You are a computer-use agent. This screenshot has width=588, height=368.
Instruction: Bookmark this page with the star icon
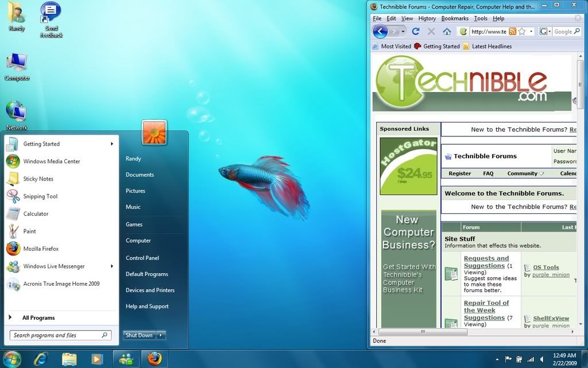click(521, 32)
